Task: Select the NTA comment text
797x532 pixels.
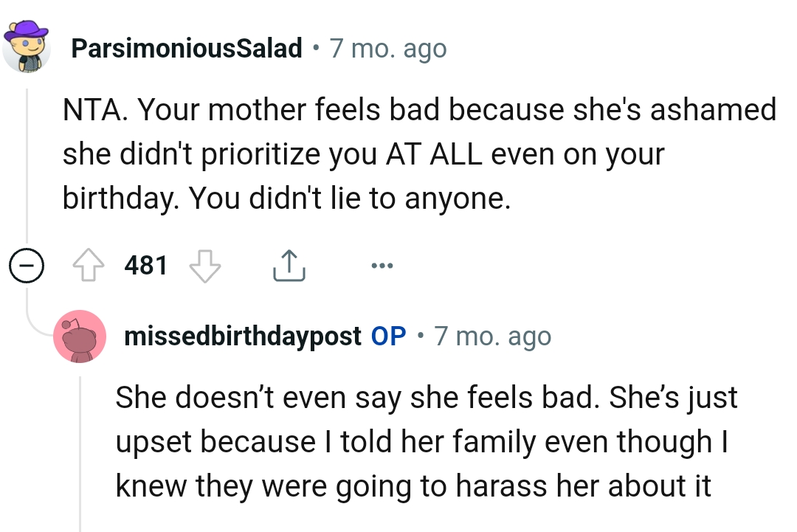Action: (x=369, y=153)
